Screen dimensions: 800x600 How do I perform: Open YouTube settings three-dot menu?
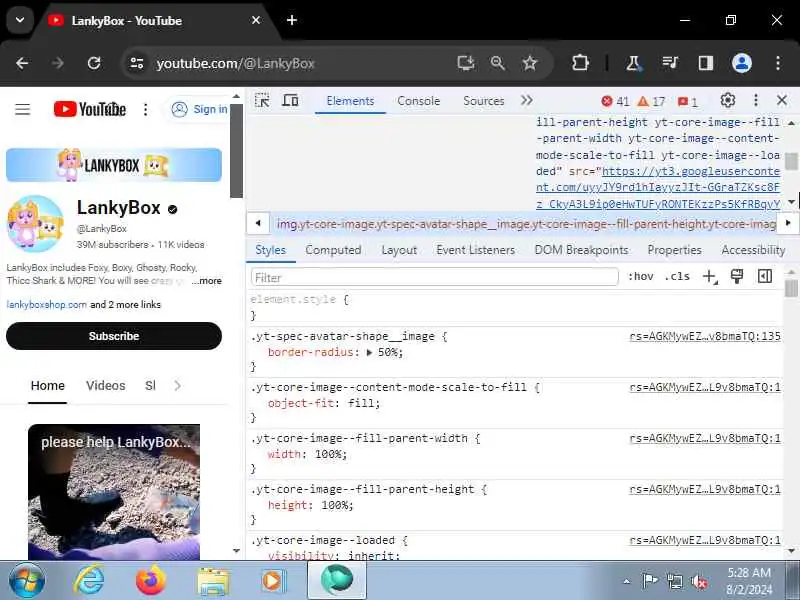145,109
